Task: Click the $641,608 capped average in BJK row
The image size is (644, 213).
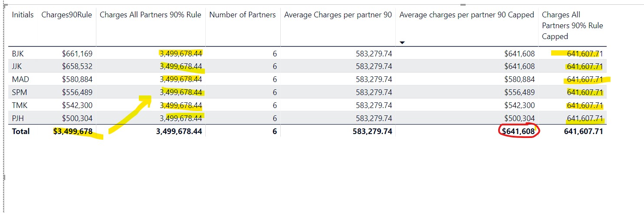Action: click(x=519, y=54)
